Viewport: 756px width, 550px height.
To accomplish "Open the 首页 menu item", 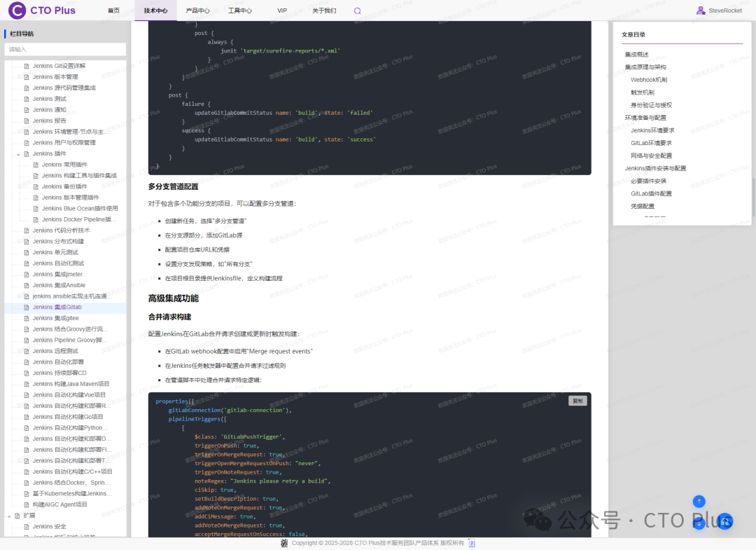I will [x=114, y=11].
